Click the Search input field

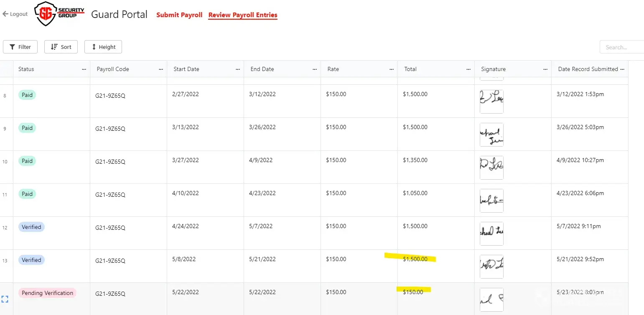tap(621, 47)
